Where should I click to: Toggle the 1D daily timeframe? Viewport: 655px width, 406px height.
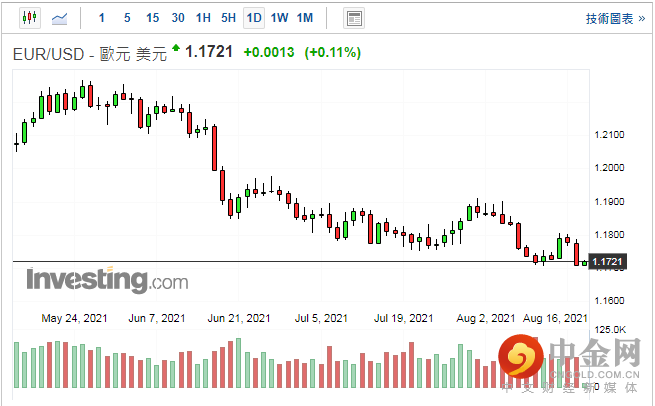(x=254, y=18)
